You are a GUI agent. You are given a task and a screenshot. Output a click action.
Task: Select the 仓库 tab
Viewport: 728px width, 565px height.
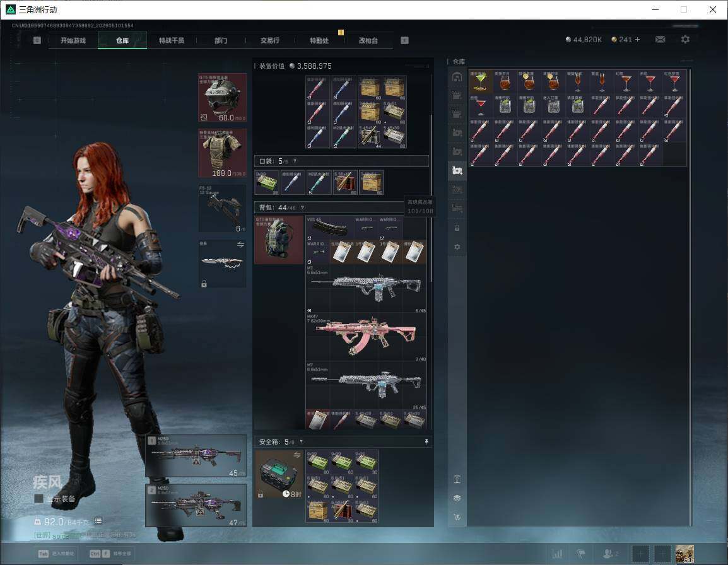122,40
